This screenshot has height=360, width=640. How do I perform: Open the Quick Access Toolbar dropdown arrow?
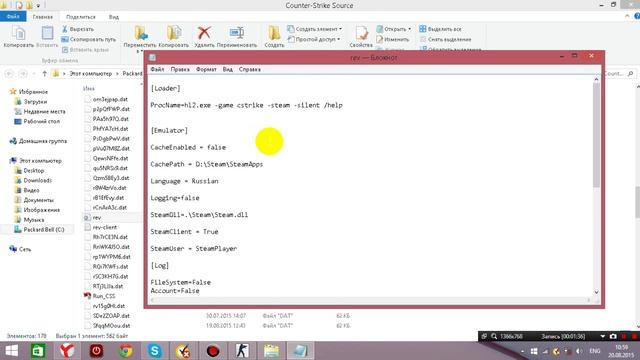[38, 6]
